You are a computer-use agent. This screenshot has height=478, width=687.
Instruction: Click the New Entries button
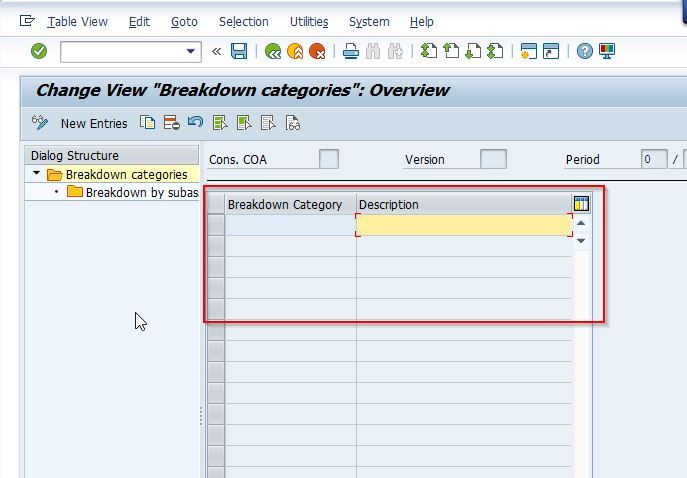[x=94, y=124]
